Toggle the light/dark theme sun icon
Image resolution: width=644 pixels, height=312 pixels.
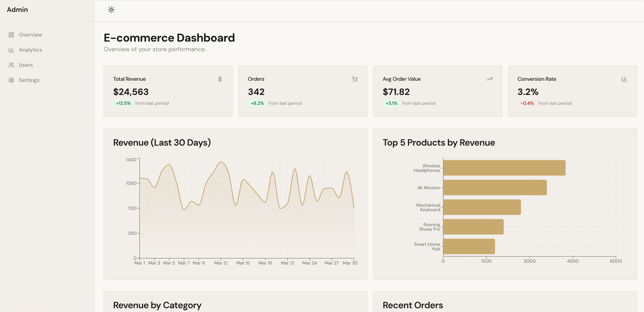click(x=111, y=10)
